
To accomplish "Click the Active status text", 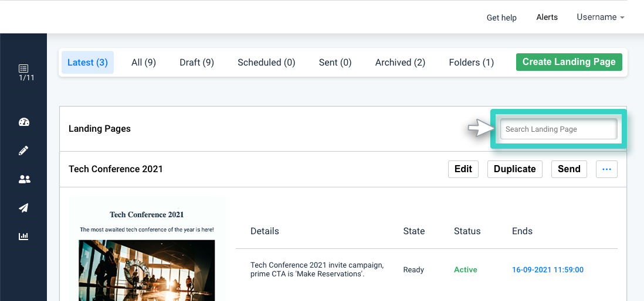I will pyautogui.click(x=465, y=270).
